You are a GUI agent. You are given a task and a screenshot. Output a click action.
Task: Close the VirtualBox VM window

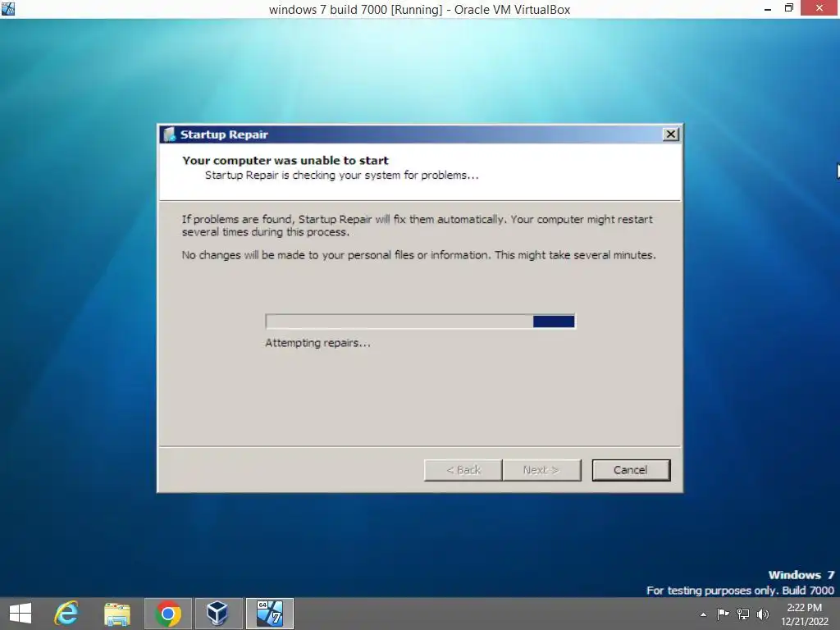click(819, 8)
